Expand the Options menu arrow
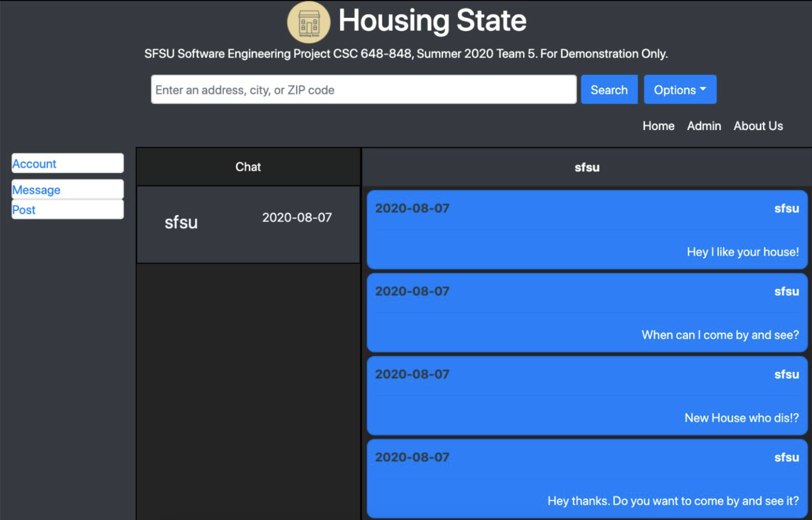The height and width of the screenshot is (520, 812). [x=703, y=89]
